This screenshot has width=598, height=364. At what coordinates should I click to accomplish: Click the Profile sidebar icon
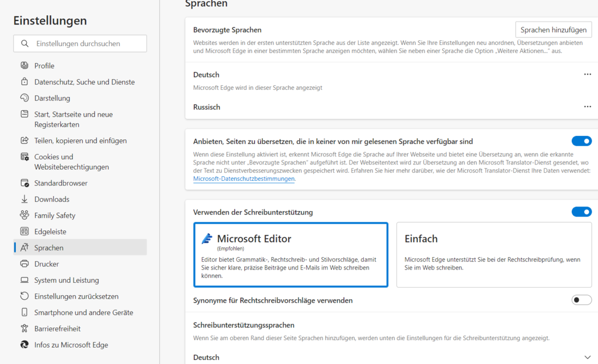tap(25, 65)
